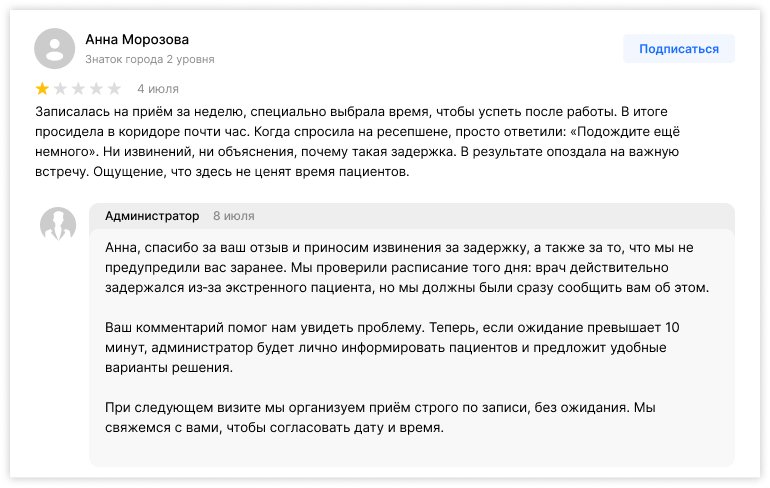
Task: Select the fifth rating star
Action: (x=114, y=88)
